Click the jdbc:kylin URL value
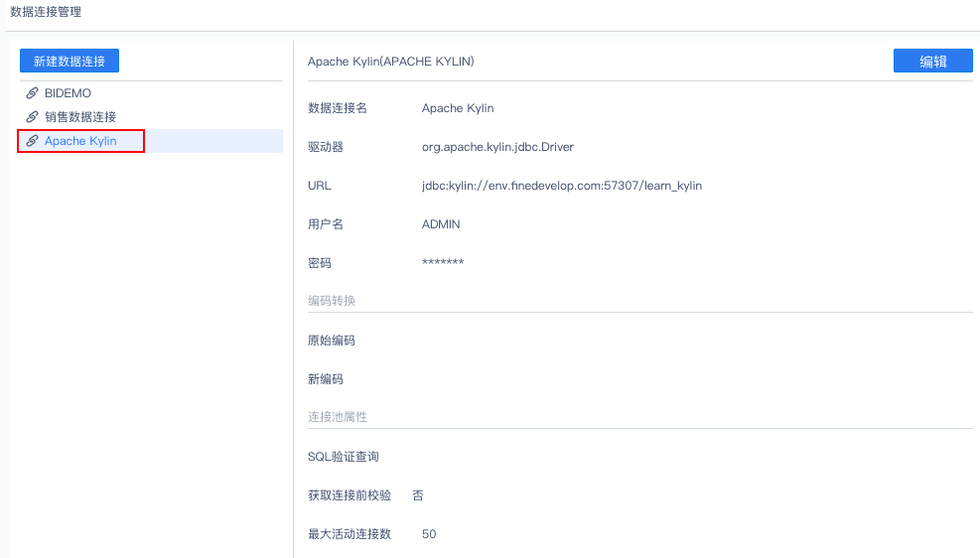980x558 pixels. click(x=561, y=186)
